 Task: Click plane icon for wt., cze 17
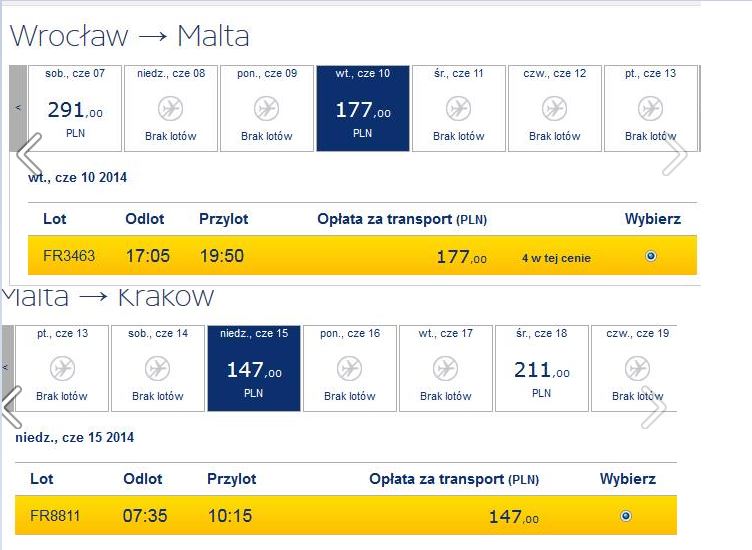pos(446,368)
